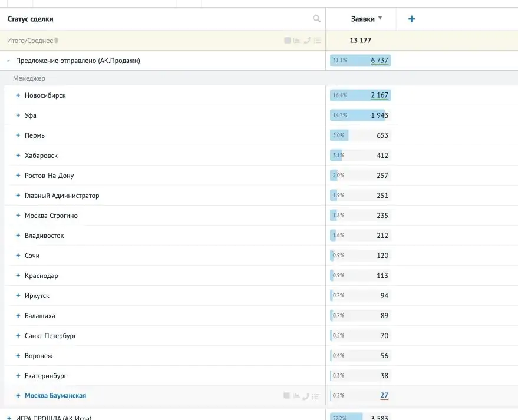Screen dimensions: 518x420
Task: Expand the Балашиха row
Action: click(x=18, y=316)
